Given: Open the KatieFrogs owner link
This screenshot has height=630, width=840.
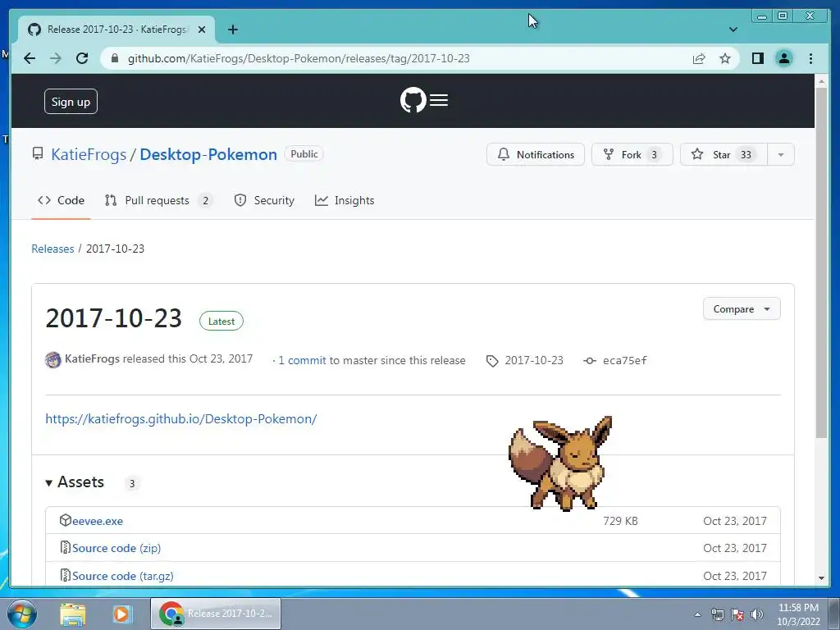Looking at the screenshot, I should [89, 154].
